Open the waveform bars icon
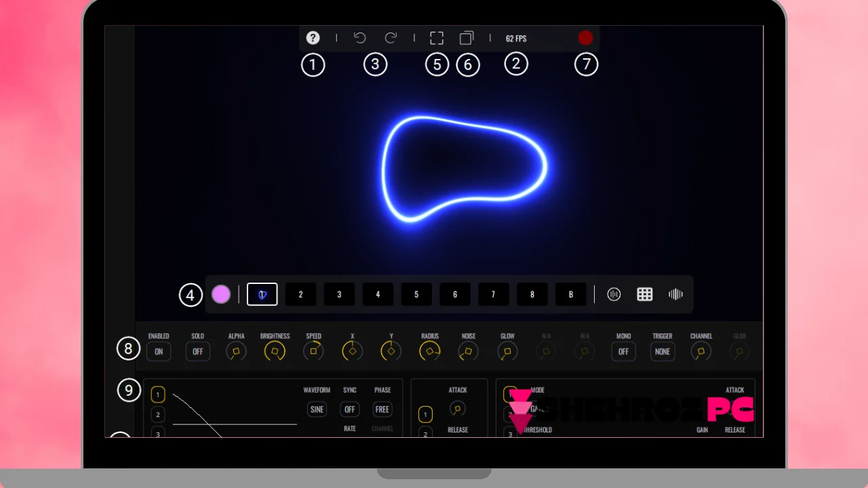 tap(675, 294)
